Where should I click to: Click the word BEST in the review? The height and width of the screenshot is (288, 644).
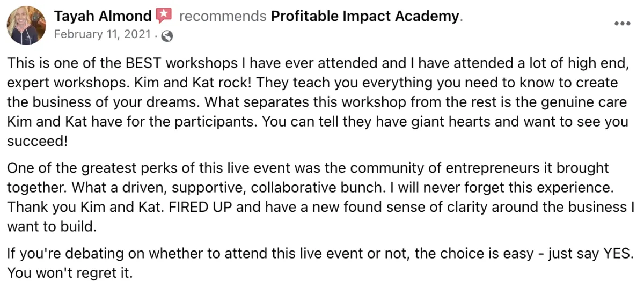point(144,63)
